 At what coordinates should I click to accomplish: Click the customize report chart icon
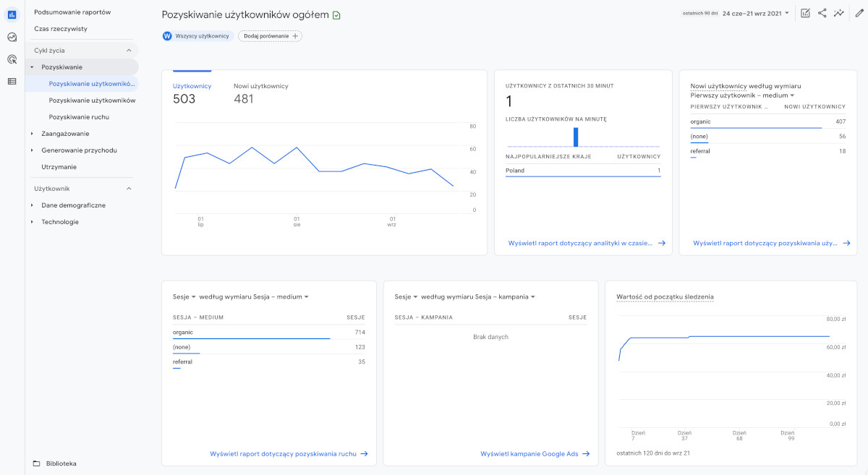tap(805, 13)
